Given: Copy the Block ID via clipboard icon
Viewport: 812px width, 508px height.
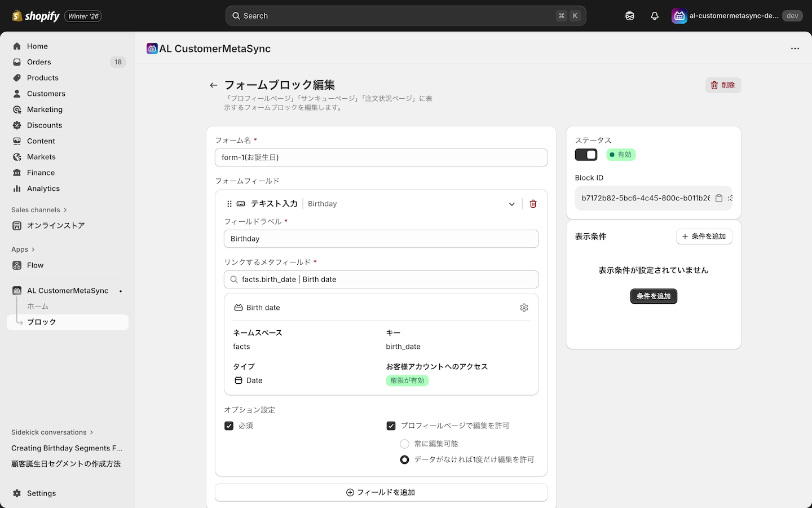Looking at the screenshot, I should 719,198.
